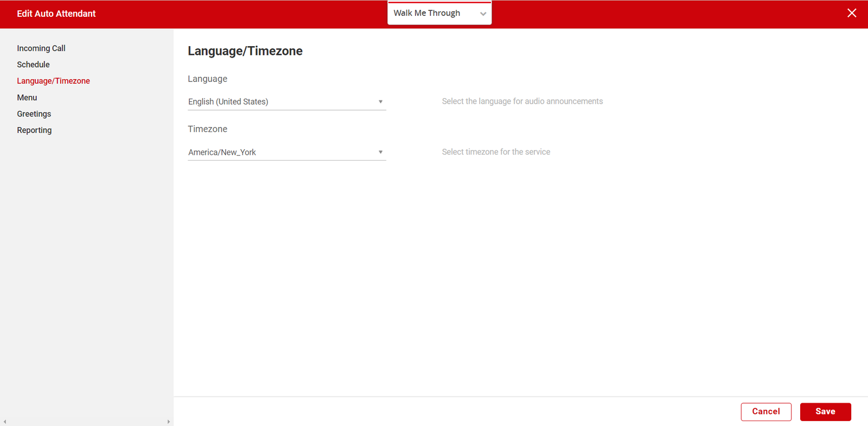Click the Language field label
Screen dimensions: 868x426
point(207,79)
